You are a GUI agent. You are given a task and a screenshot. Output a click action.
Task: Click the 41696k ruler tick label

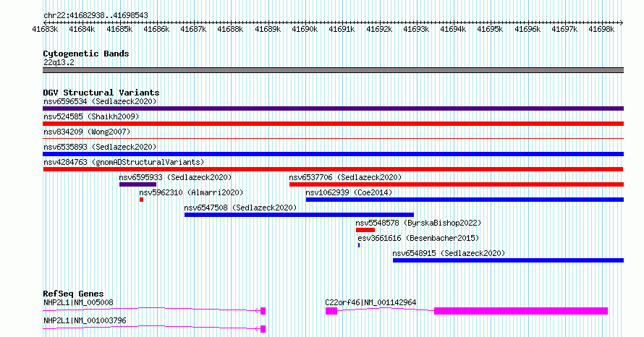527,29
